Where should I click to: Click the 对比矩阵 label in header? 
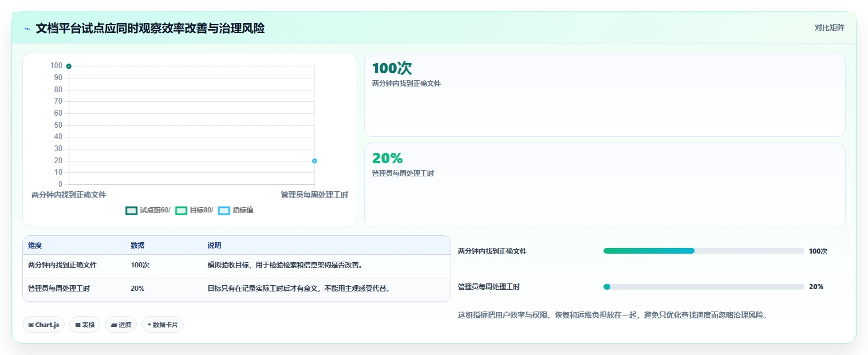829,27
